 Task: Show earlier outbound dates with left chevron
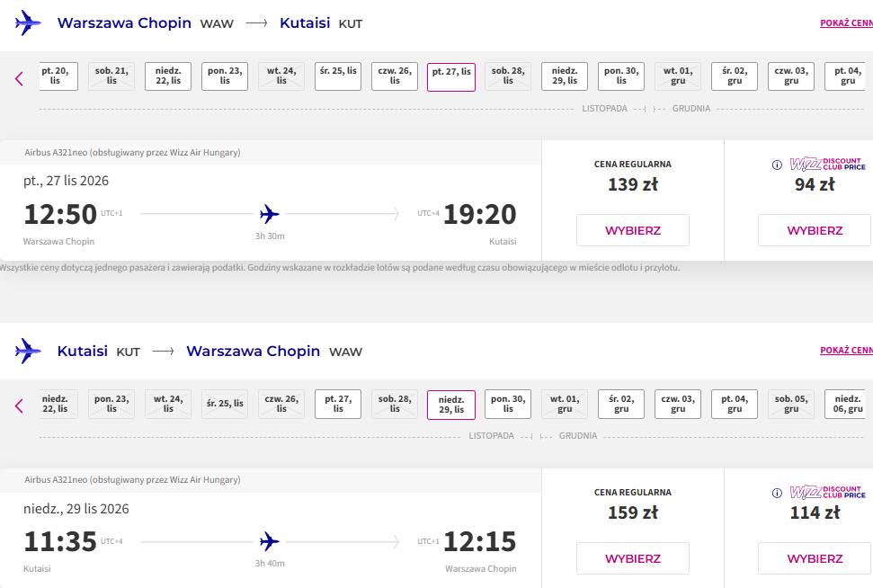pyautogui.click(x=19, y=78)
